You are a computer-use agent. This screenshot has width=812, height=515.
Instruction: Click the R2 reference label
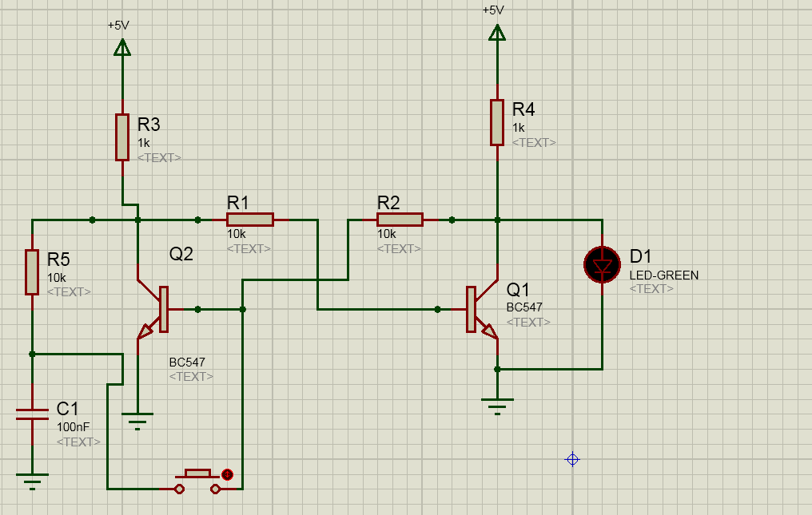point(388,203)
